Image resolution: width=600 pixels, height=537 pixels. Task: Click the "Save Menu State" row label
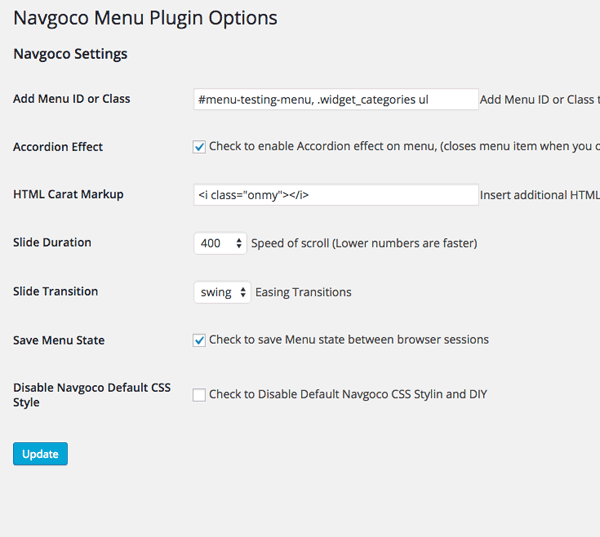click(x=59, y=340)
